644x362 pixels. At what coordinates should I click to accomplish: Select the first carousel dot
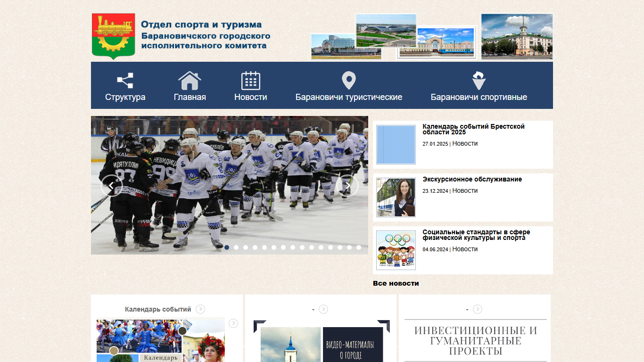point(227,247)
